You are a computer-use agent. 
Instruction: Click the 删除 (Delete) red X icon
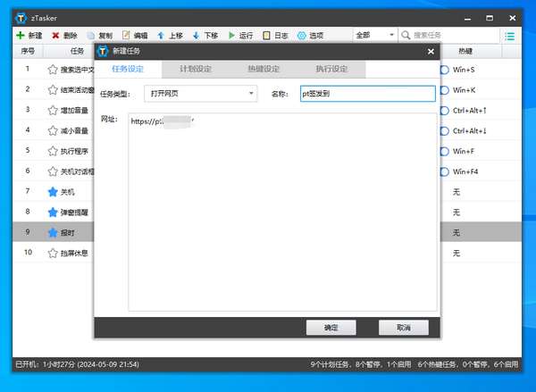coord(56,35)
